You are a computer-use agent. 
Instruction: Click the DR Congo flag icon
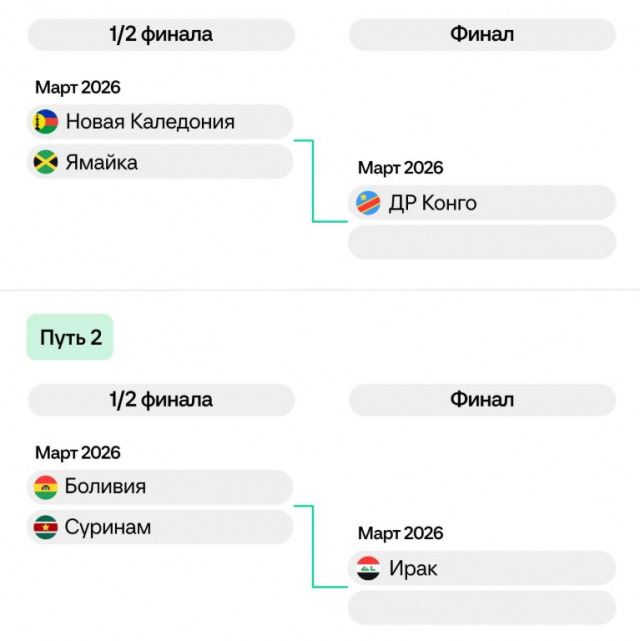pos(368,203)
